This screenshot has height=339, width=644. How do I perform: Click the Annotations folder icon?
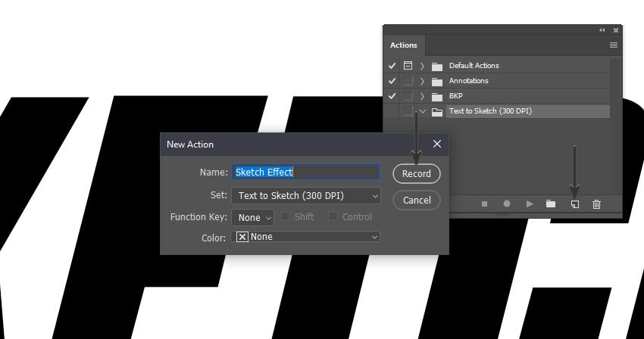(x=437, y=81)
